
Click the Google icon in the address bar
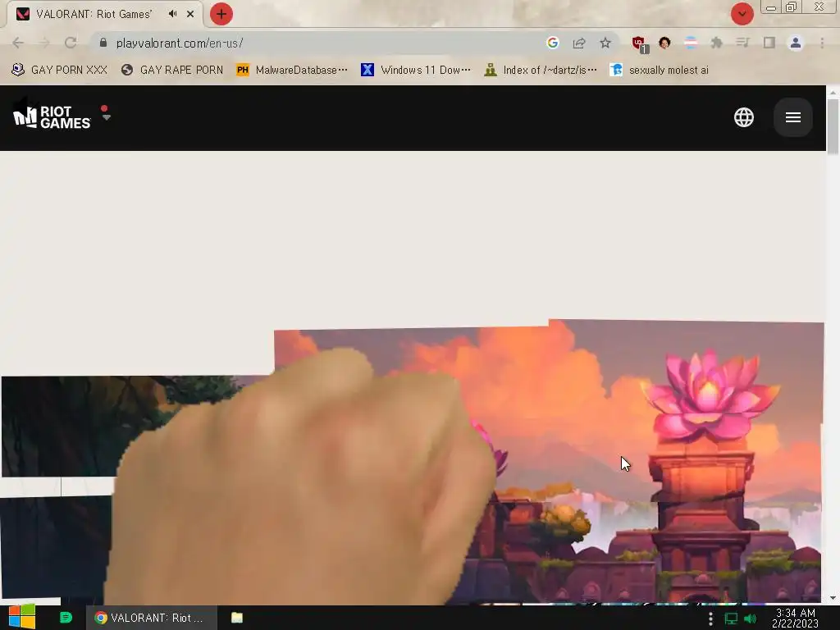[x=553, y=43]
